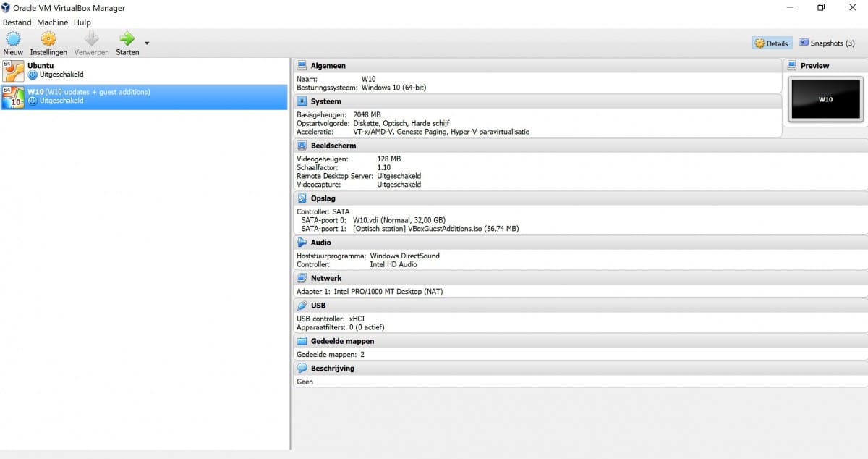This screenshot has width=868, height=459.
Task: Click the Audio speaker icon
Action: (x=302, y=243)
